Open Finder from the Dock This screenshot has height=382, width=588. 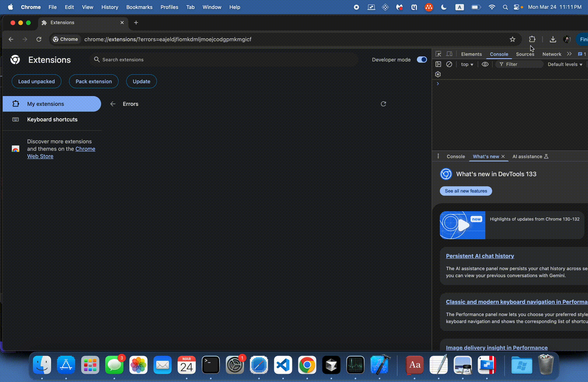pos(42,365)
